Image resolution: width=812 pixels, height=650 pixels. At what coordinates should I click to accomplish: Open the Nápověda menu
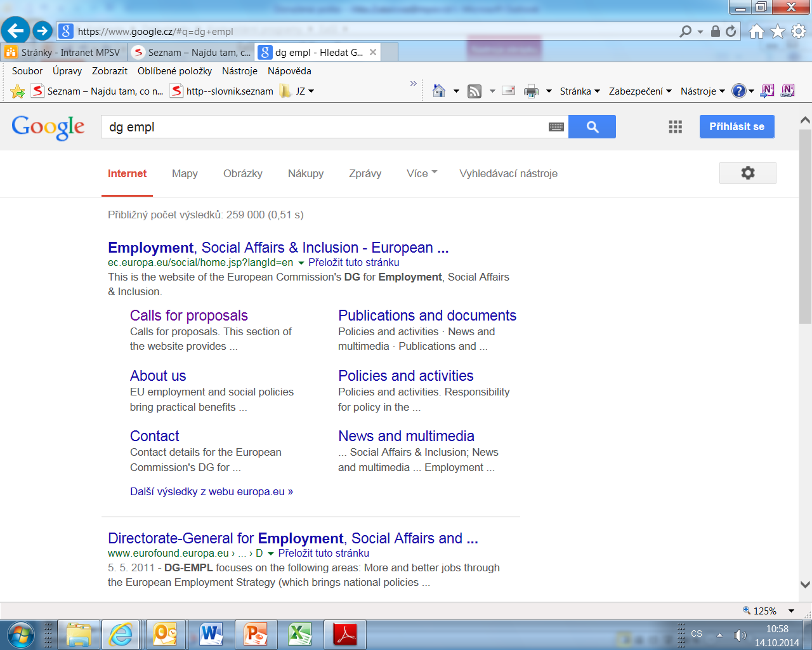tap(289, 71)
